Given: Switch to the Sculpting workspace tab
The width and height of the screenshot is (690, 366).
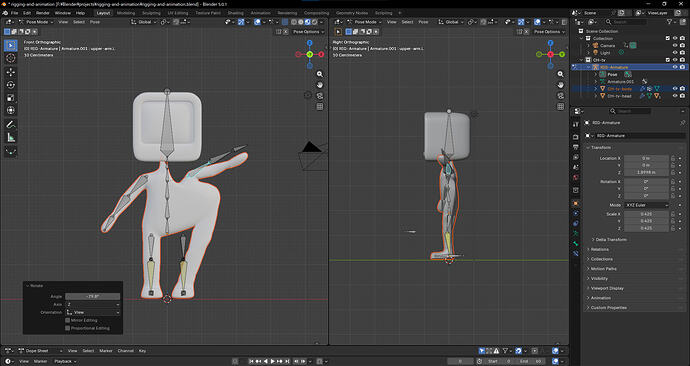Looking at the screenshot, I should pos(151,13).
